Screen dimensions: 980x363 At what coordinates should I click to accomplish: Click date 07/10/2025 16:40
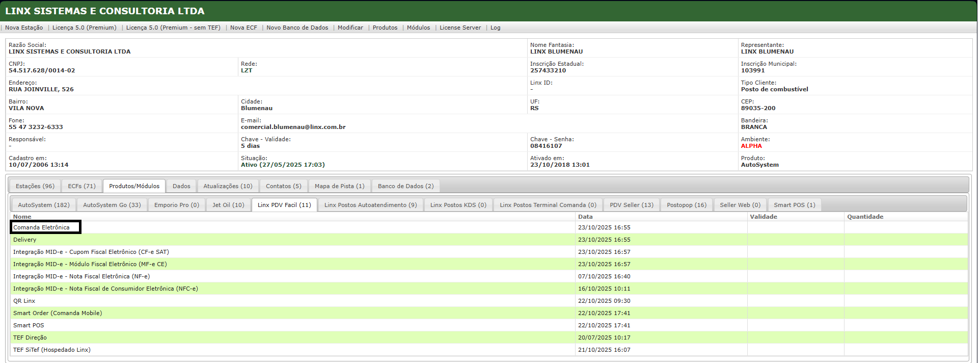604,276
